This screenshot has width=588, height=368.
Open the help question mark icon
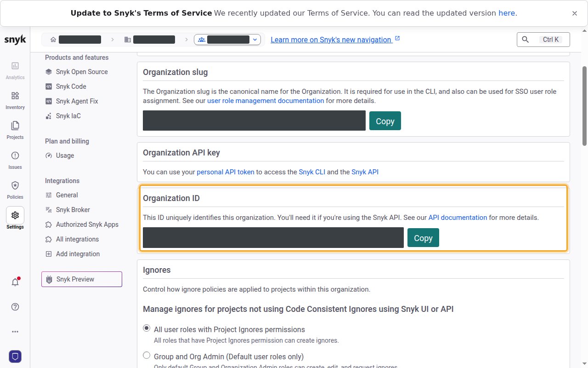point(15,307)
